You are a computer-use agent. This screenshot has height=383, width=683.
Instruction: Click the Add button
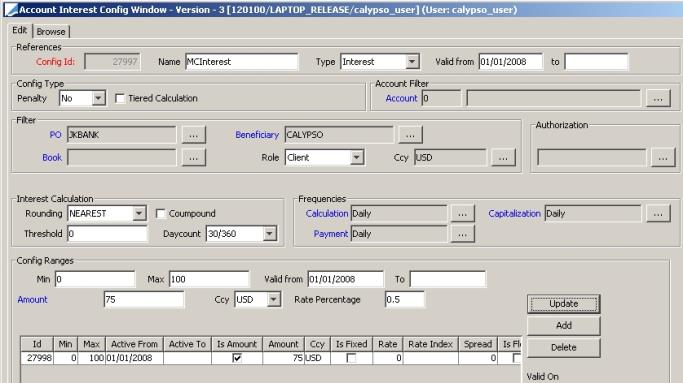(564, 325)
